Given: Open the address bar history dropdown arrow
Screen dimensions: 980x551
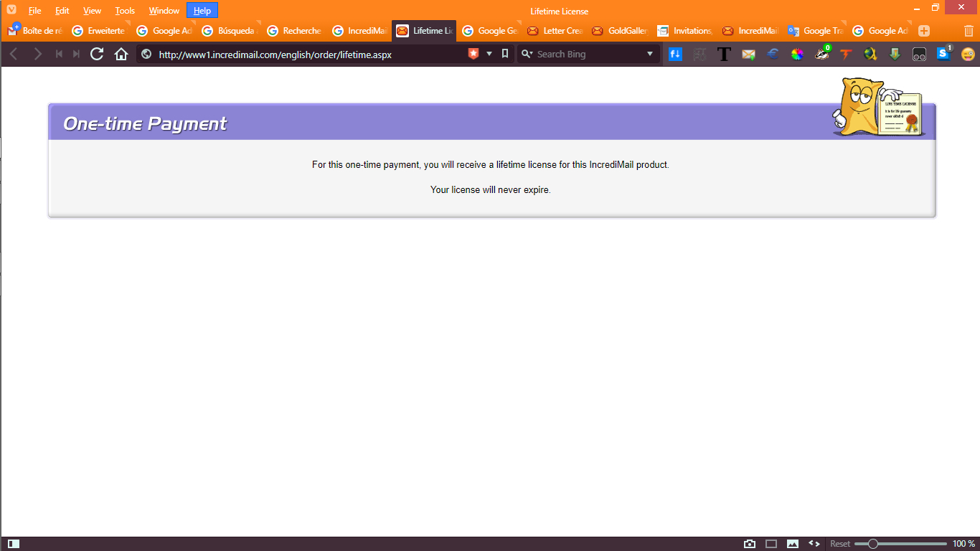Looking at the screenshot, I should (489, 54).
